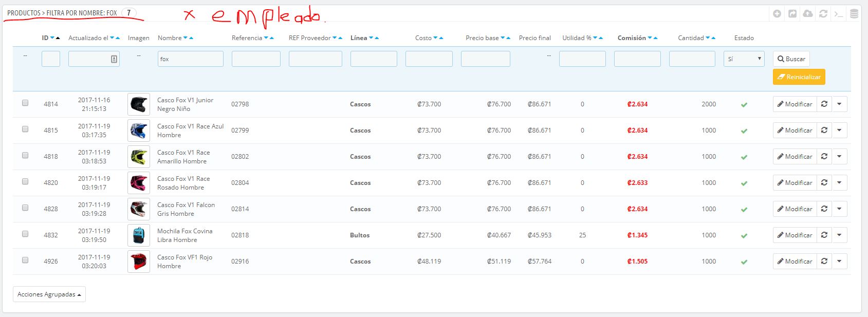Screen dimensions: 868x317
Task: Click the ID filter input field
Action: (51, 59)
